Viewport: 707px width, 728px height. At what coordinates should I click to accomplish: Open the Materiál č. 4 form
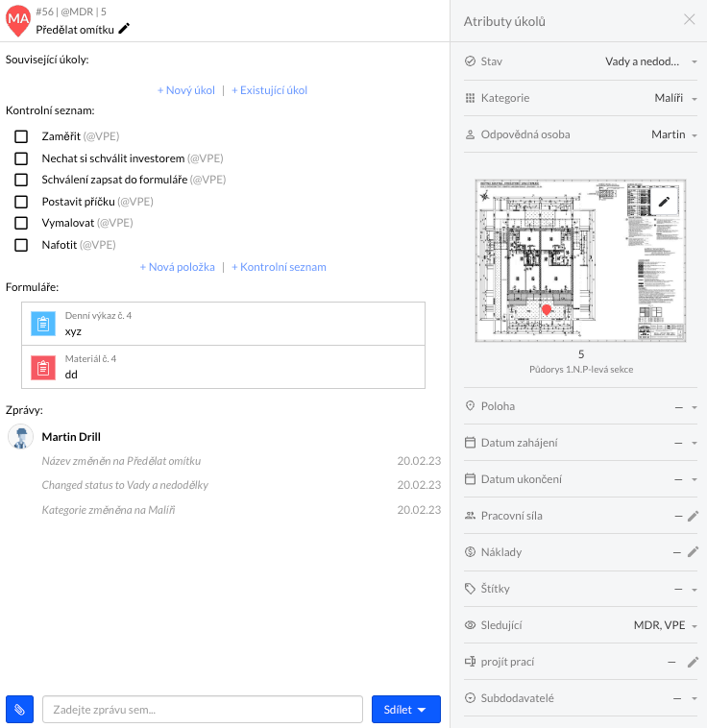coord(223,367)
